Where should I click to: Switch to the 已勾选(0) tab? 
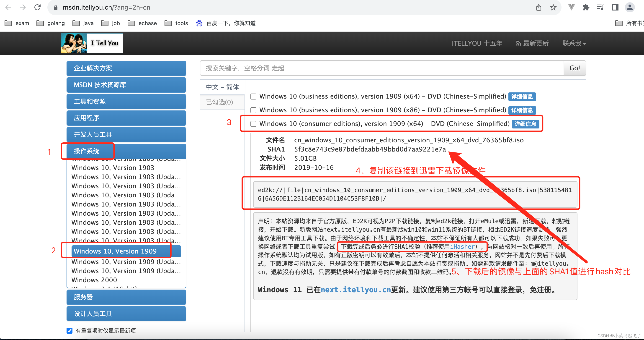coord(220,102)
